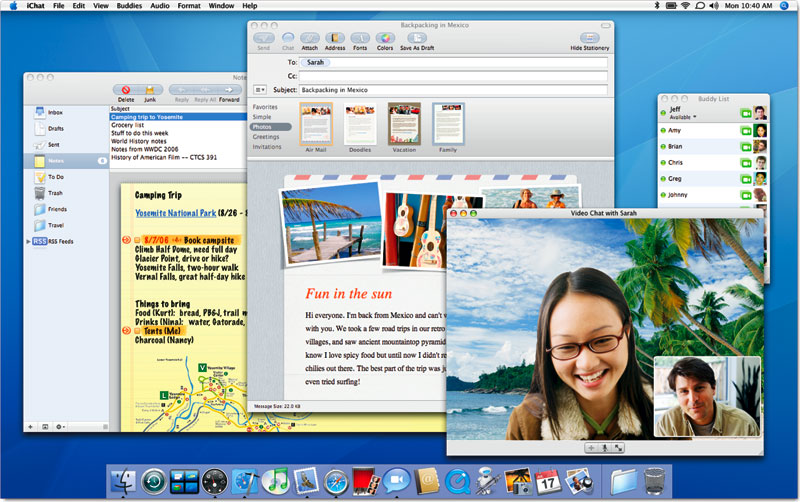Select the Doodles stationery thumbnail

tap(360, 126)
